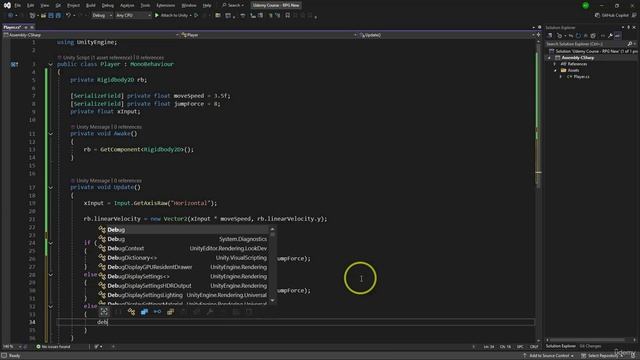Click Collapse All icon in Solution Explorer
Image resolution: width=640 pixels, height=360 pixels.
click(586, 36)
